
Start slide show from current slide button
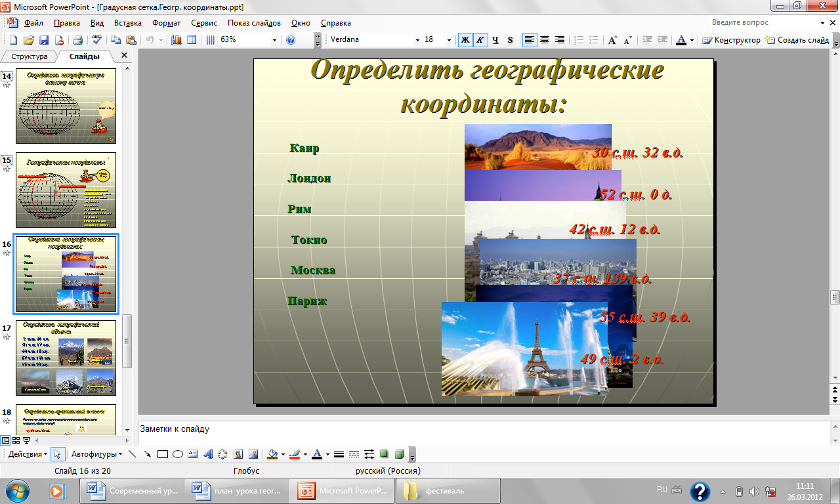tap(26, 440)
